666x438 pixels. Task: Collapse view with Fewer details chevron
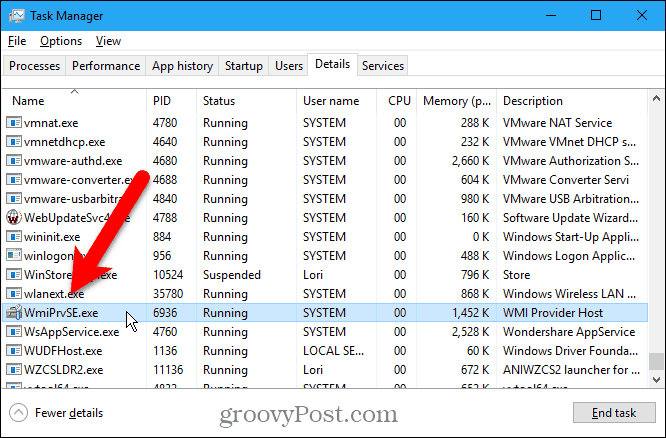click(18, 413)
